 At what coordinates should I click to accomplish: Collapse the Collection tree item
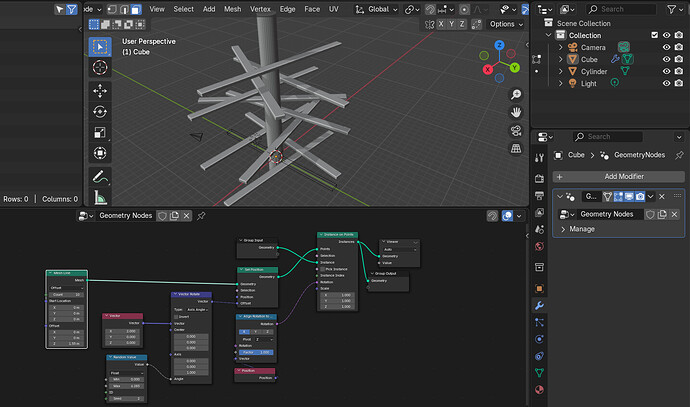(548, 35)
